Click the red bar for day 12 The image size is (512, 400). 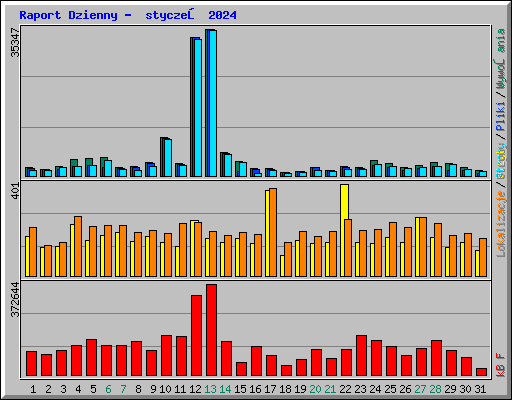click(196, 335)
